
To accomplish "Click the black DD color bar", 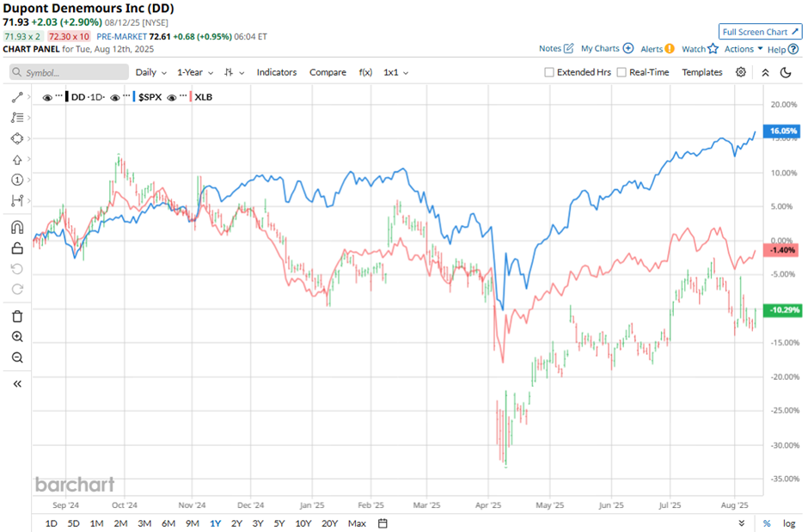I will tap(67, 97).
